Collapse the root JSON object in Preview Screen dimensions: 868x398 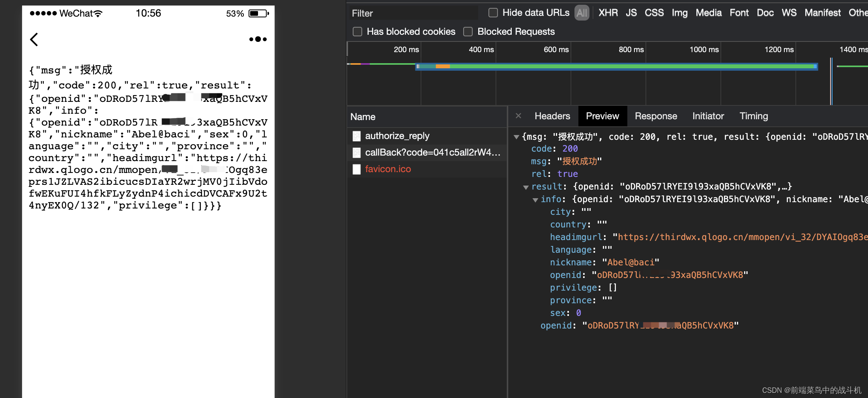point(516,137)
